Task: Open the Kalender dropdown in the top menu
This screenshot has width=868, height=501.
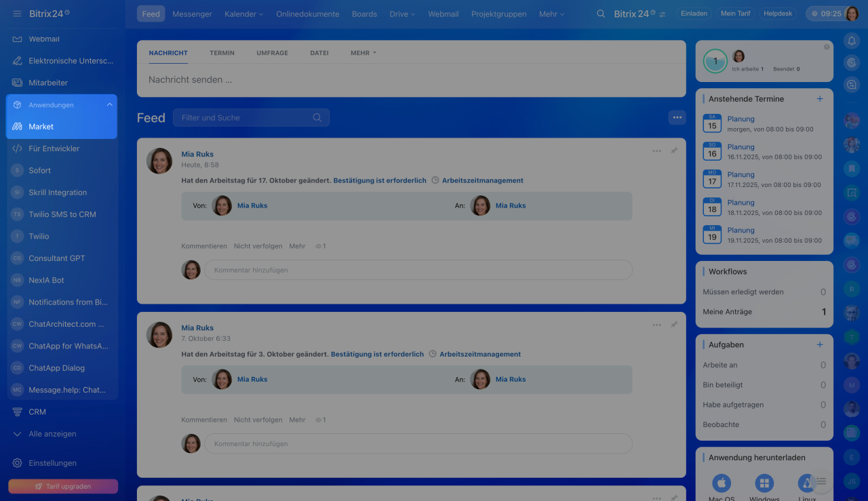Action: 243,14
